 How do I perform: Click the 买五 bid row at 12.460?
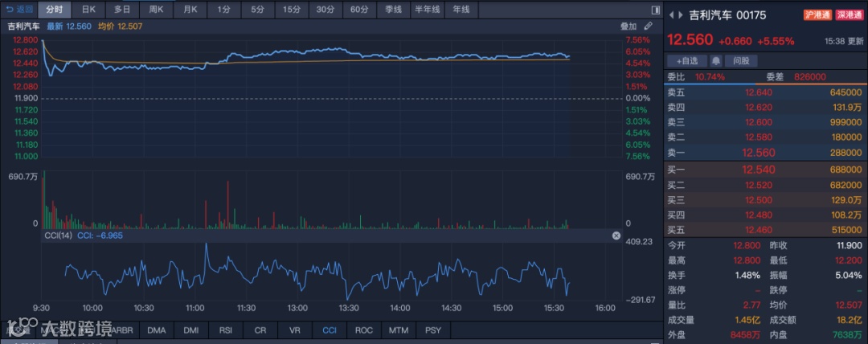766,229
